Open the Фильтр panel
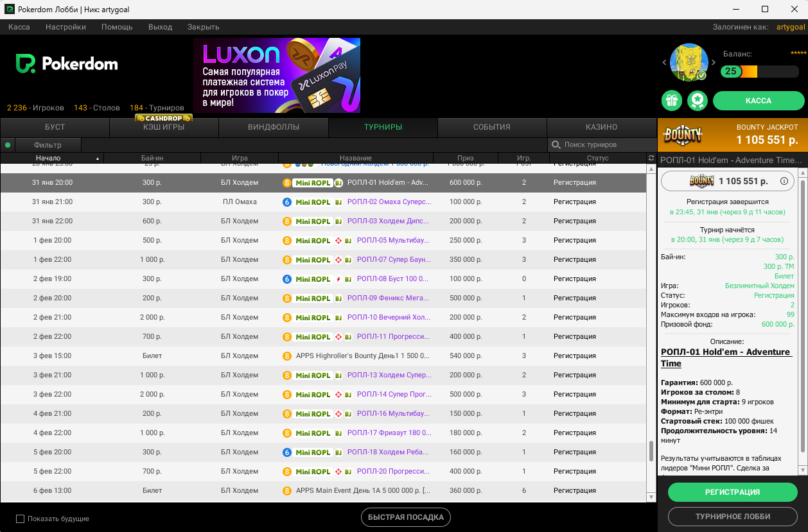Viewport: 808px width, 532px height. pos(48,145)
